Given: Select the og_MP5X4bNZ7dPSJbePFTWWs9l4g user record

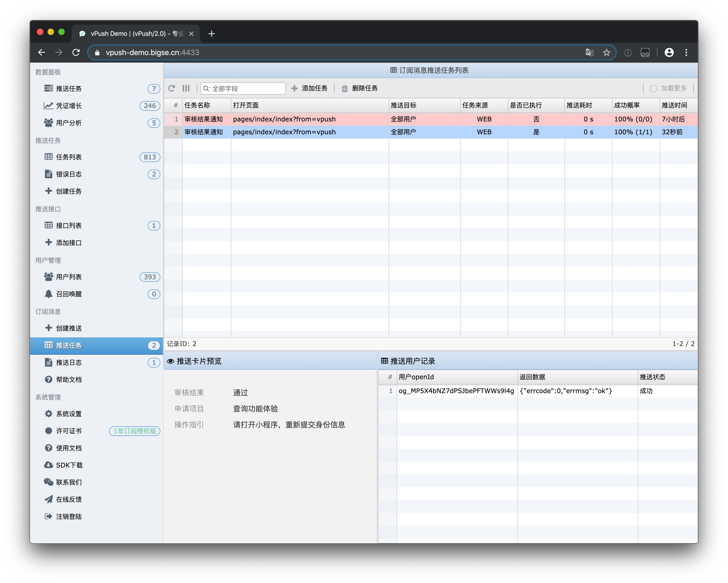Looking at the screenshot, I should [x=538, y=391].
